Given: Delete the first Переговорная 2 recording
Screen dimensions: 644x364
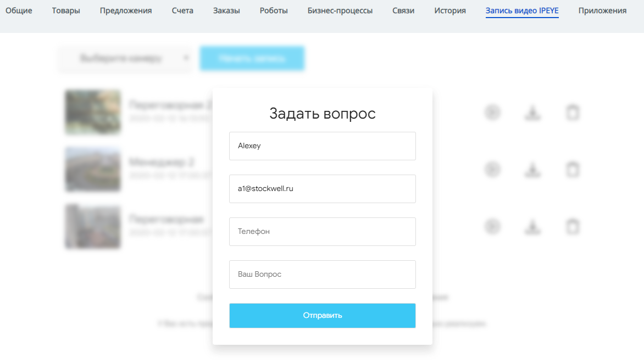Looking at the screenshot, I should click(x=573, y=113).
